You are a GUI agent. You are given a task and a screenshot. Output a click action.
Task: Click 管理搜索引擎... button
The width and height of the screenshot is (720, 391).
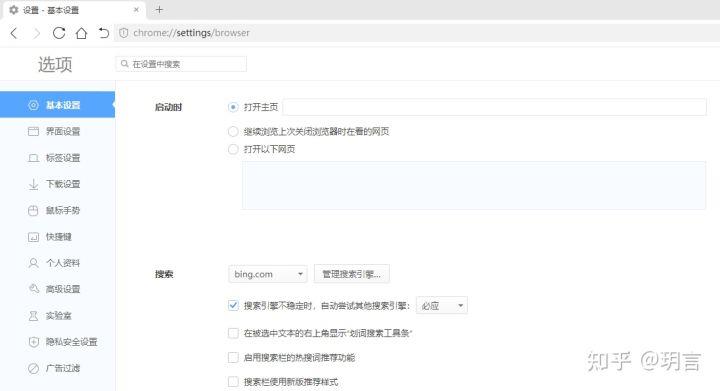(x=352, y=274)
